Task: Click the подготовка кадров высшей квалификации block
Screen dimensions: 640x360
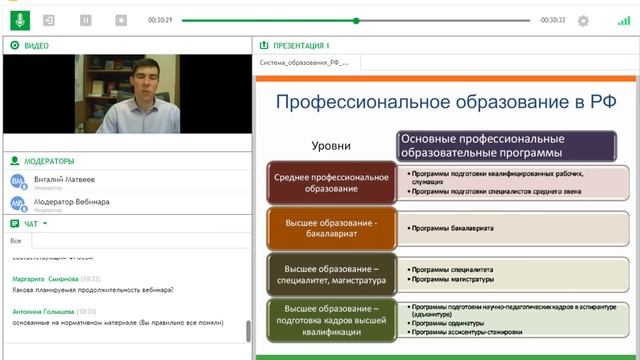Action: pos(331,320)
